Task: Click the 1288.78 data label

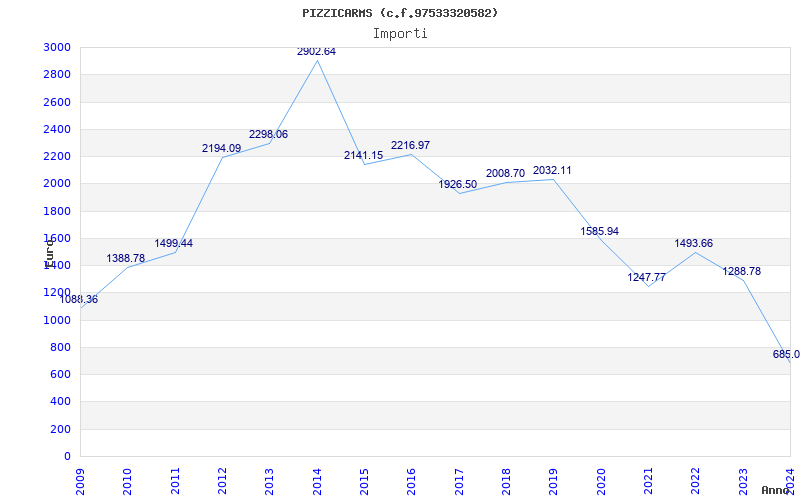Action: (741, 271)
